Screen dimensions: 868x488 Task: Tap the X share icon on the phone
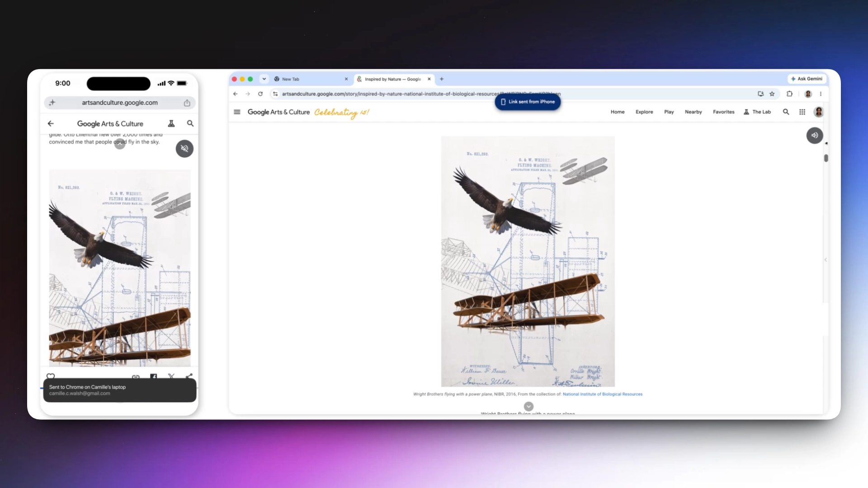click(171, 376)
